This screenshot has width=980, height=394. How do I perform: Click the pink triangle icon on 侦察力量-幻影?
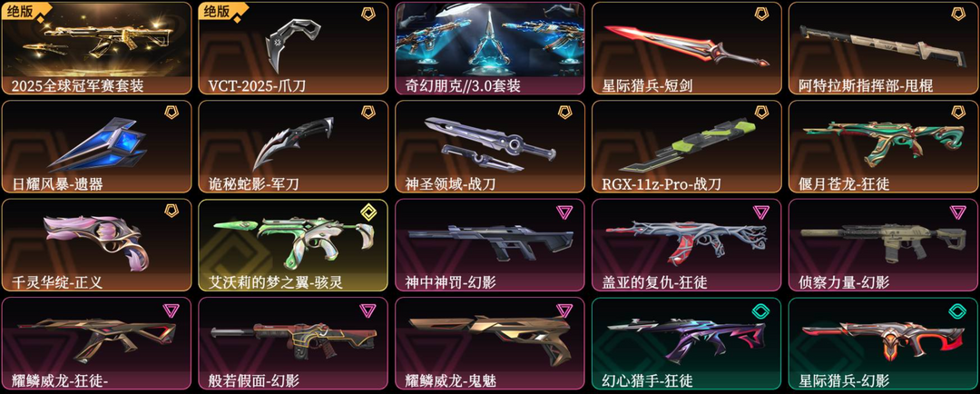(x=957, y=212)
